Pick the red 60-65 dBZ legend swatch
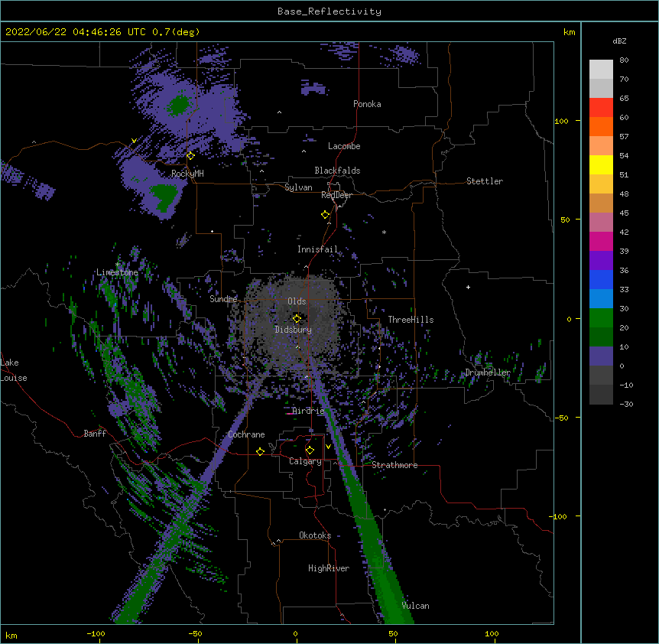Screen dimensions: 659x644 601,107
